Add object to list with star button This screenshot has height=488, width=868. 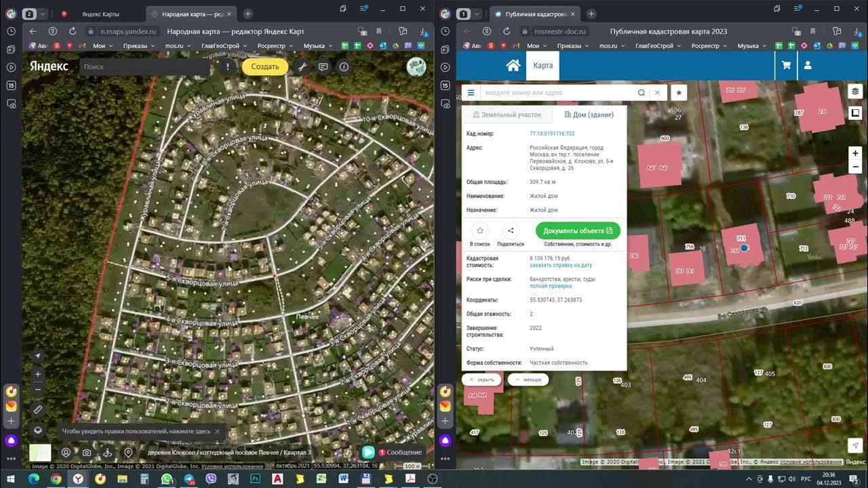pos(480,230)
